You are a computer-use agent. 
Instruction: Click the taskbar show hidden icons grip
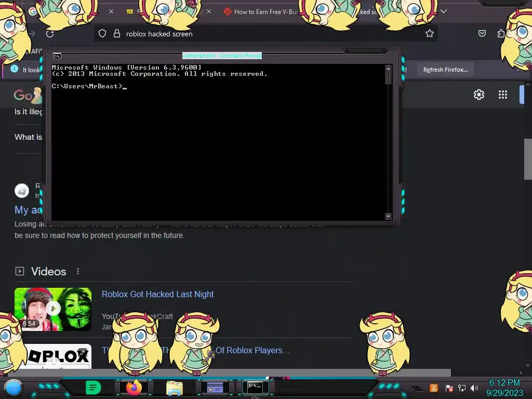[417, 388]
